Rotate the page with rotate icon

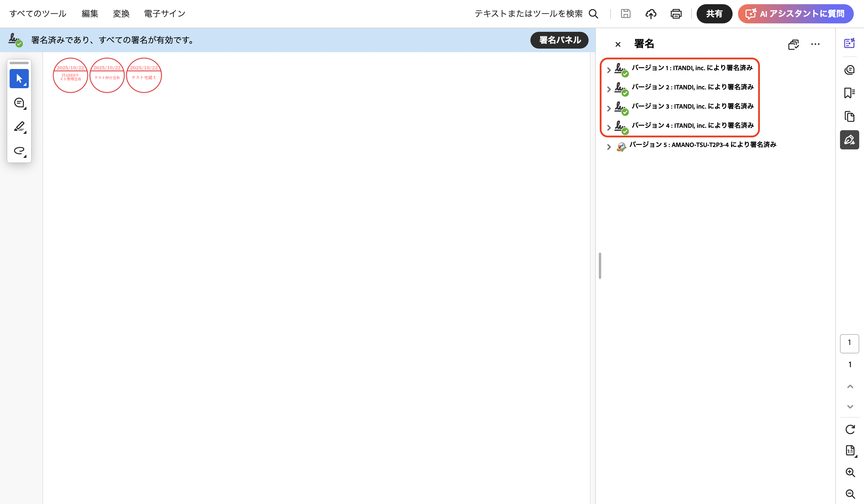(x=850, y=429)
